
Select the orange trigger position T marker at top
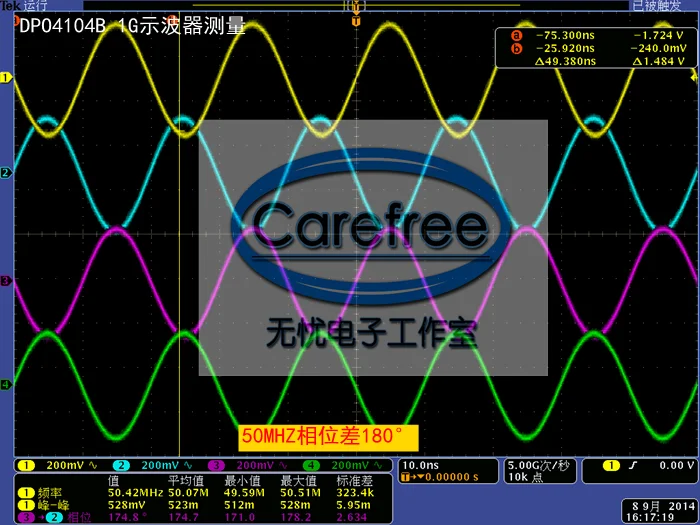[x=356, y=21]
